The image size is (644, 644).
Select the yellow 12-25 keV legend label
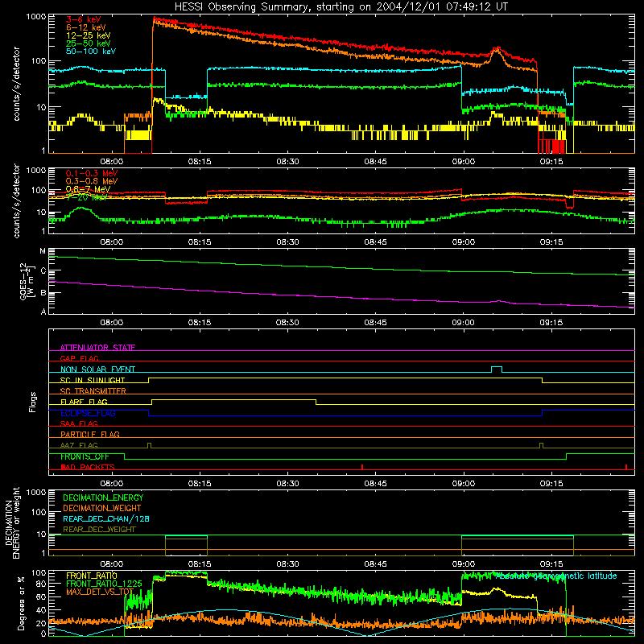[x=89, y=35]
